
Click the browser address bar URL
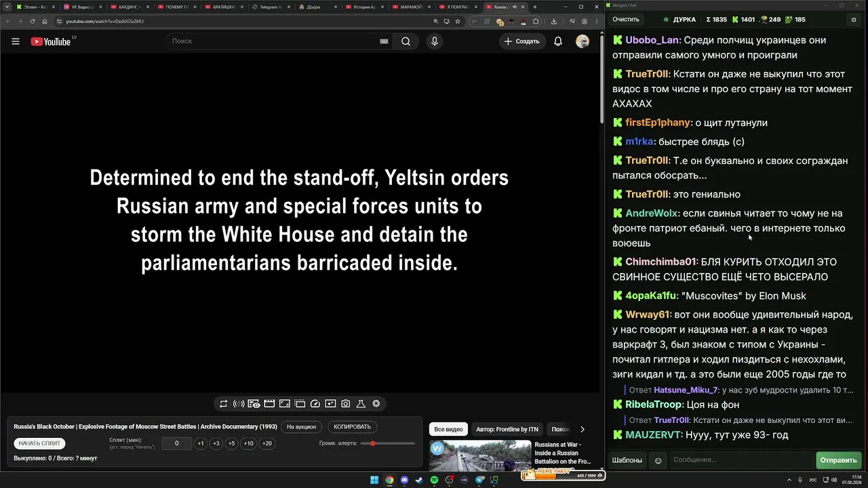pos(104,21)
